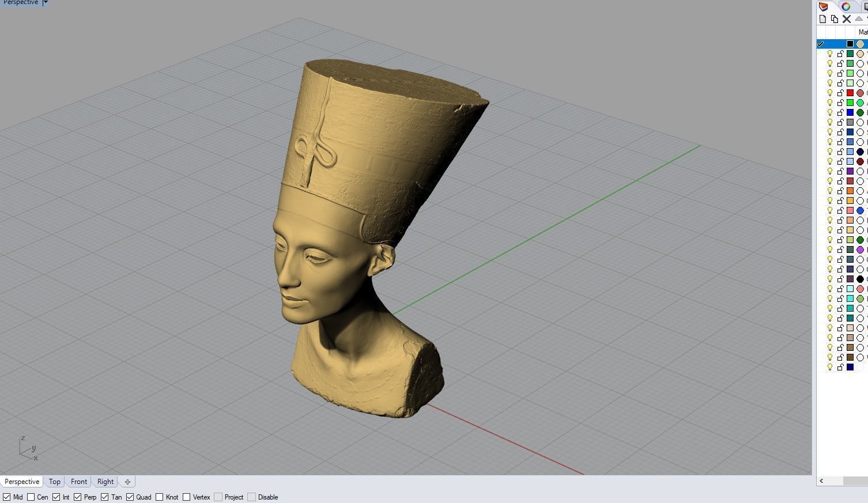Viewport: 868px width, 503px height.
Task: Click the lock icon on the blue layer row
Action: 840,112
